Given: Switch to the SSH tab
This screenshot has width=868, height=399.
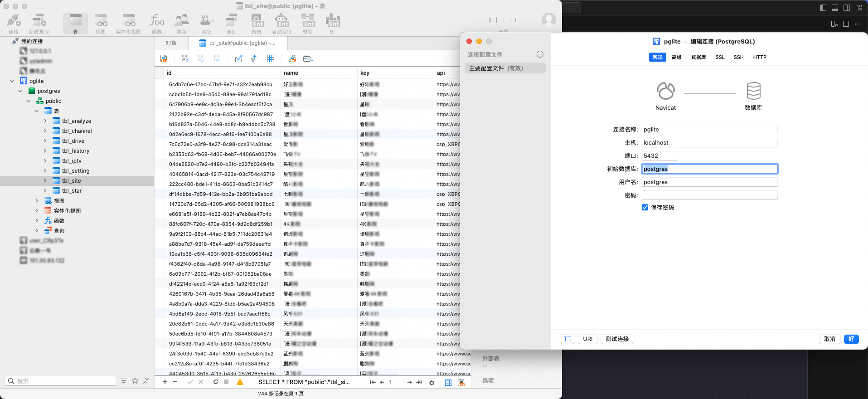Looking at the screenshot, I should pyautogui.click(x=738, y=57).
